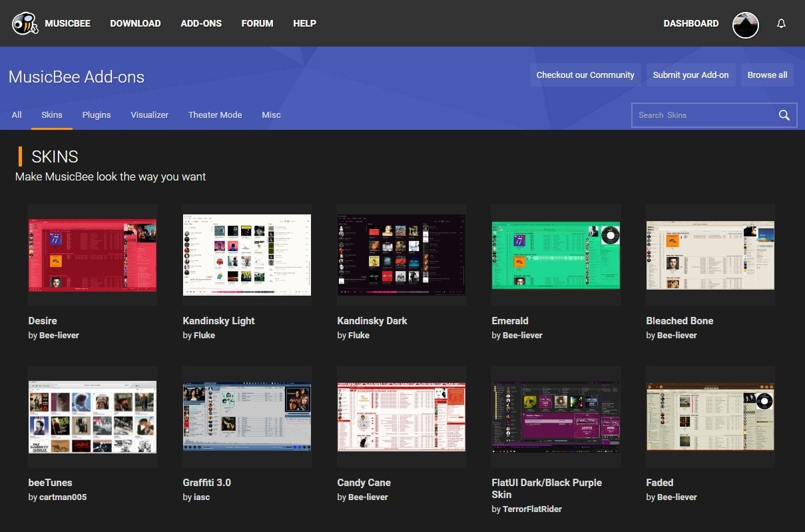The image size is (805, 532).
Task: Click the Emerald skin title
Action: point(510,321)
